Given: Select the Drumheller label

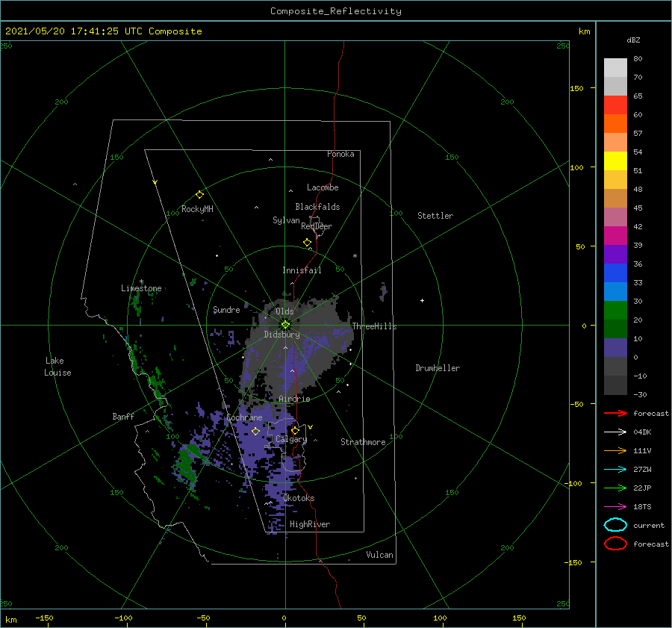Looking at the screenshot, I should pos(438,368).
